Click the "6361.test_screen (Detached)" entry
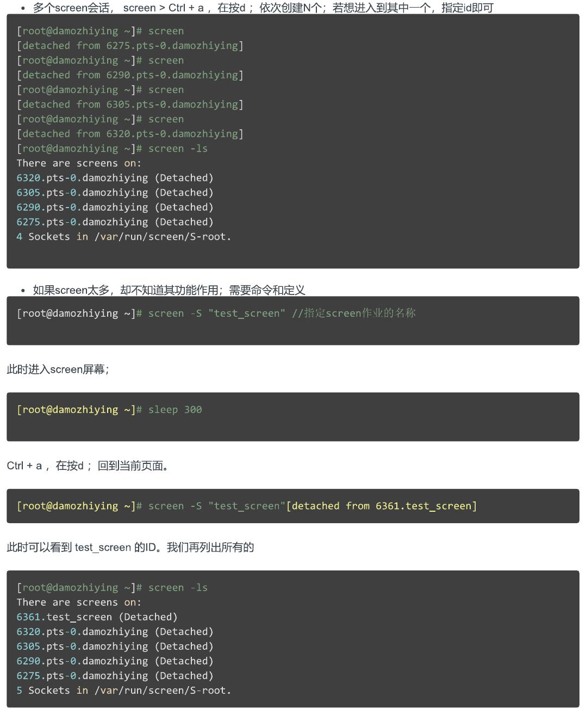Image resolution: width=586 pixels, height=728 pixels. pos(97,617)
